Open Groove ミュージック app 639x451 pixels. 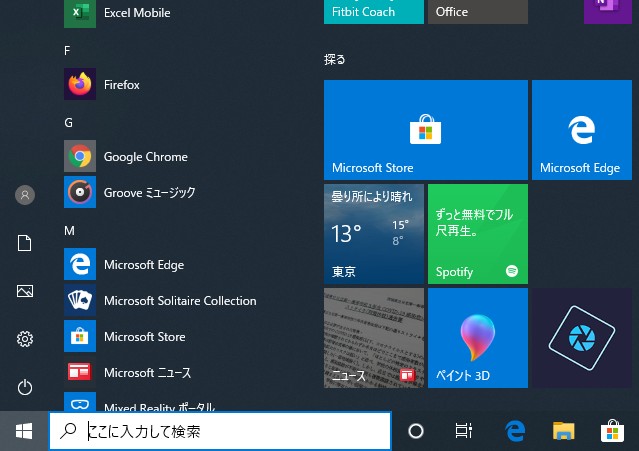click(149, 192)
